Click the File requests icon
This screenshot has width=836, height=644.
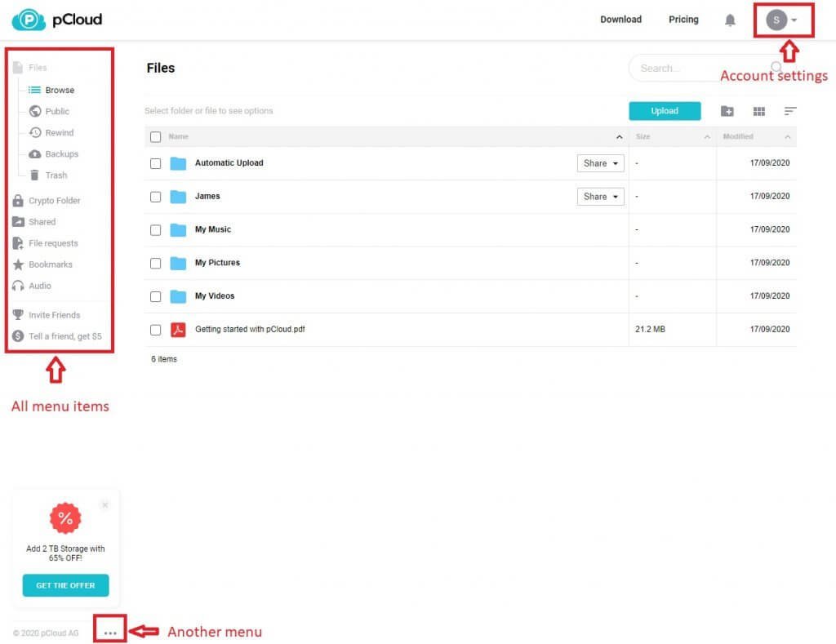click(x=18, y=243)
